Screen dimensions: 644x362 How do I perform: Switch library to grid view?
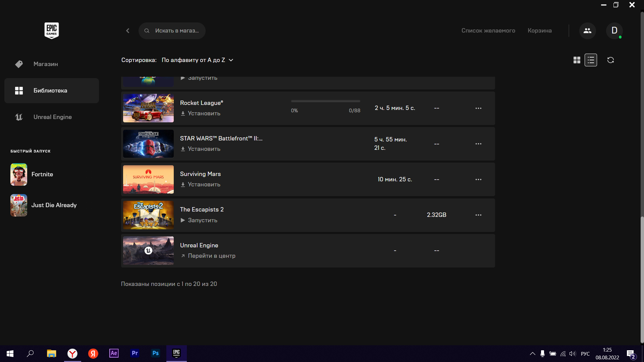pos(577,60)
